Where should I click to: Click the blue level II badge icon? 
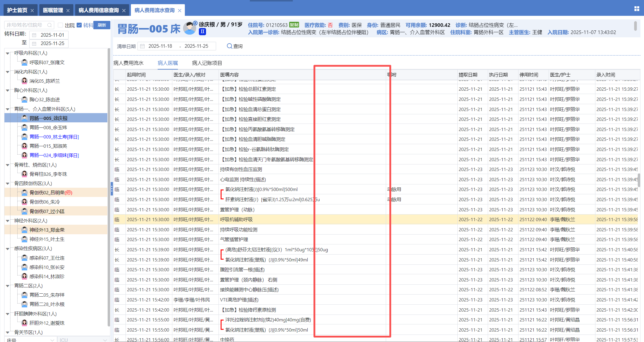202,32
